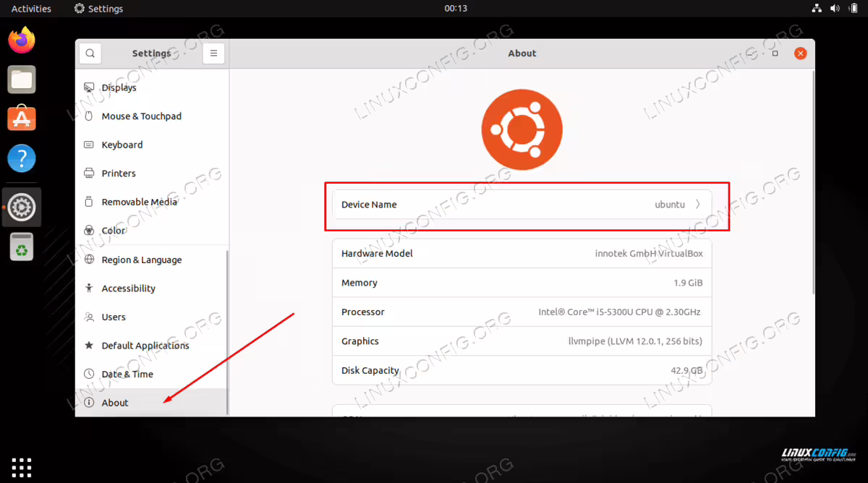Launch the Files manager from the dock
868x483 pixels.
22,79
